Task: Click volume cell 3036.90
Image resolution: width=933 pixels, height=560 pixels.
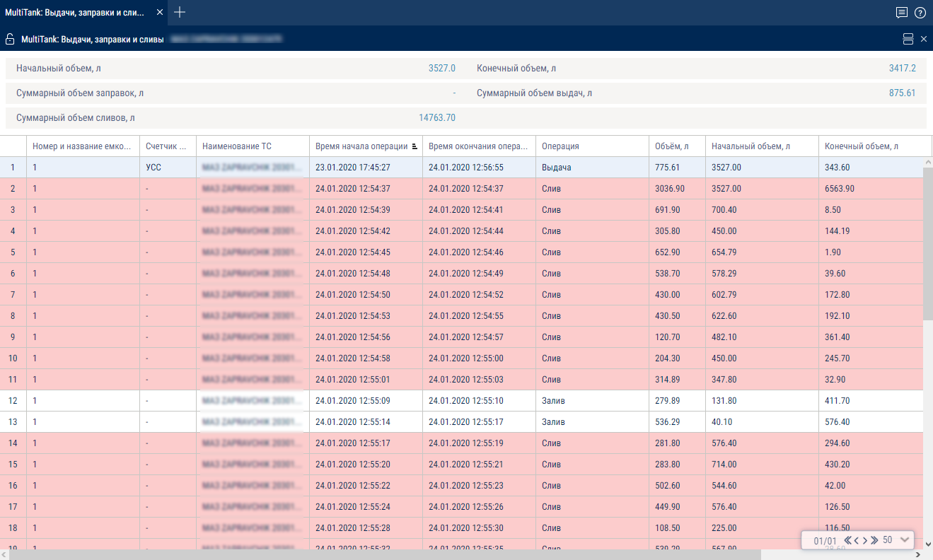Action: pos(677,189)
